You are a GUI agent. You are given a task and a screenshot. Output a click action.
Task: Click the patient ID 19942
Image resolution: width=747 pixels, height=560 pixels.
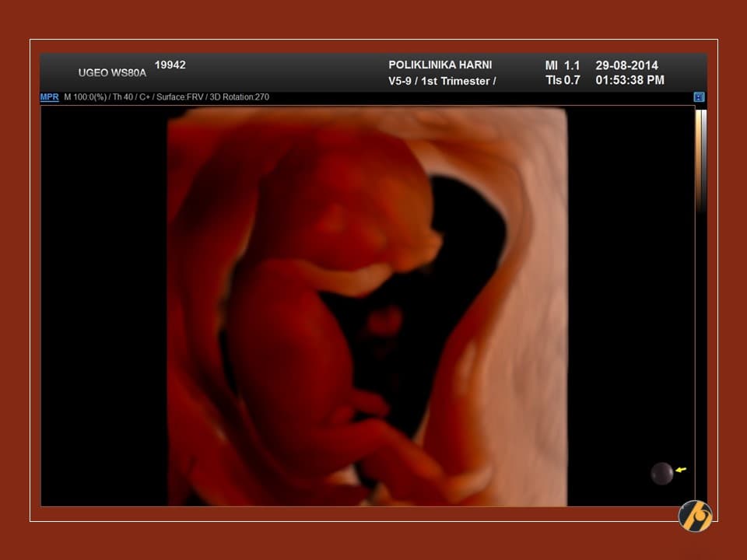170,65
